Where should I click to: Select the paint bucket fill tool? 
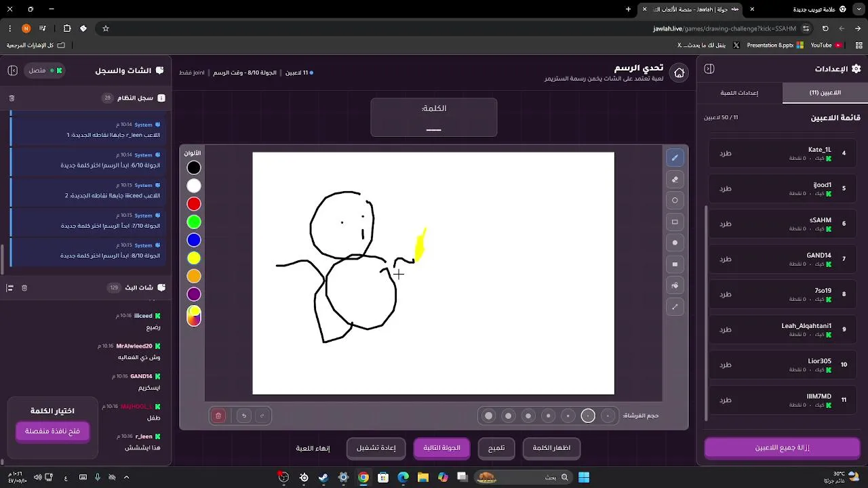click(675, 285)
